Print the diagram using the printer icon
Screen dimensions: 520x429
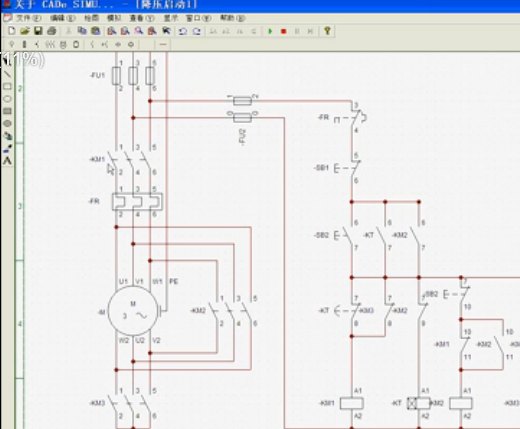click(x=52, y=31)
